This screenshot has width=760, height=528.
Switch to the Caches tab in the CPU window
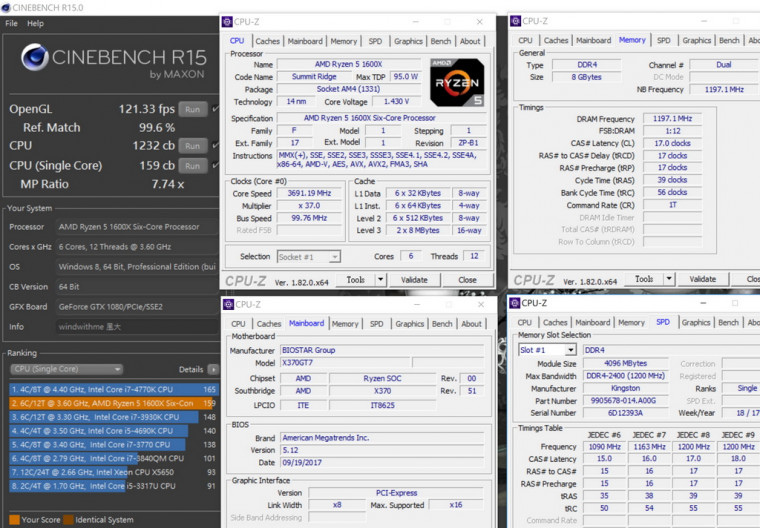[268, 41]
